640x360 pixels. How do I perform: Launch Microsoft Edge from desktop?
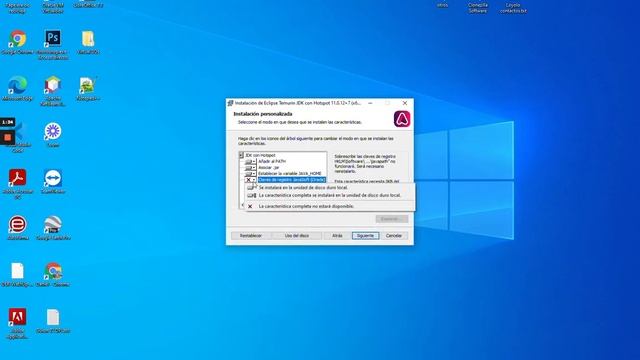[x=17, y=85]
